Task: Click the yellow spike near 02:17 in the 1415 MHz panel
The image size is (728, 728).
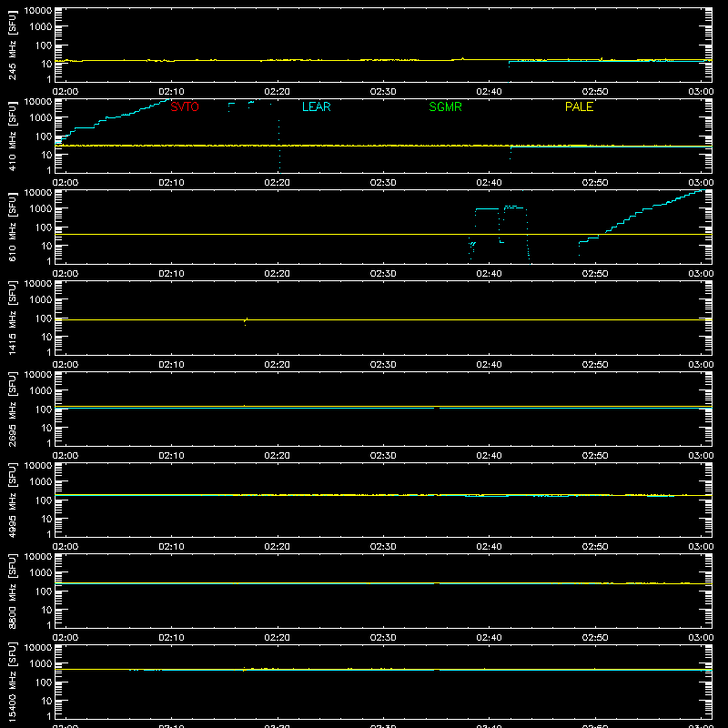Action: 245,321
